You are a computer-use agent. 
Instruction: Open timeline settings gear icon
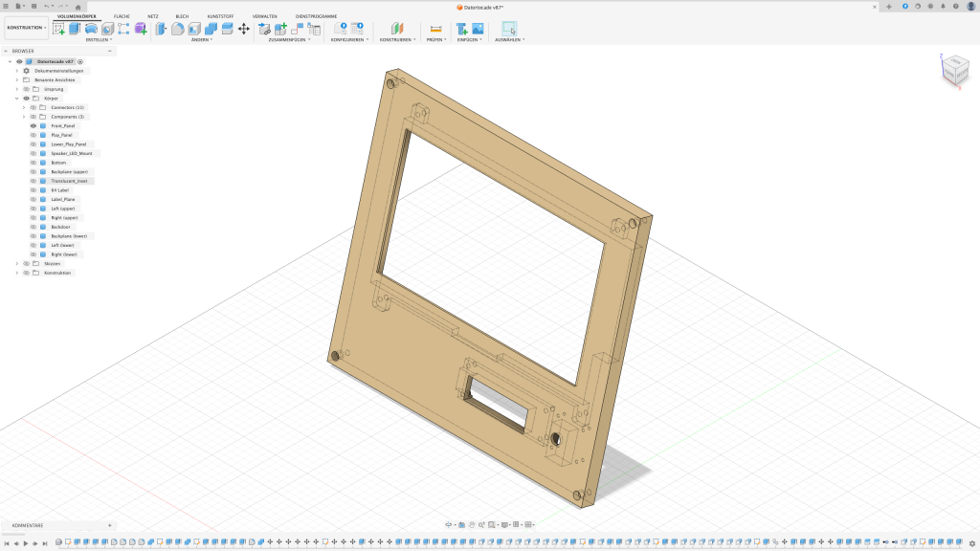click(x=970, y=542)
